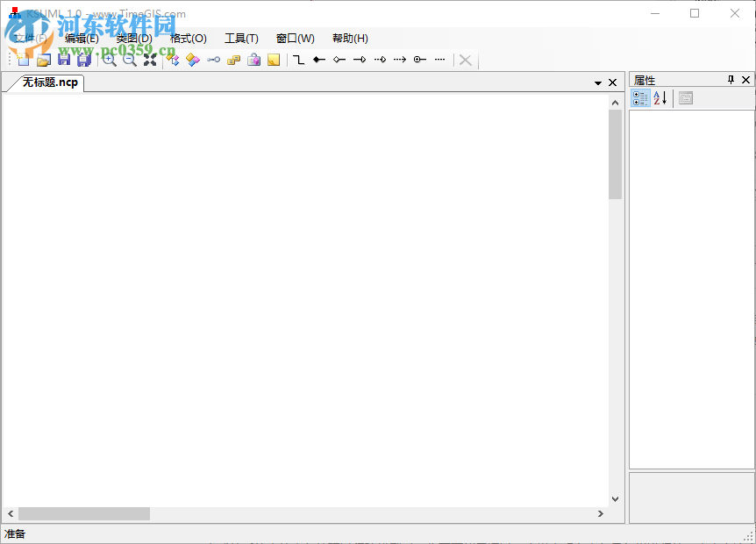This screenshot has width=756, height=544.
Task: Open the 工具(T) menu
Action: click(241, 39)
